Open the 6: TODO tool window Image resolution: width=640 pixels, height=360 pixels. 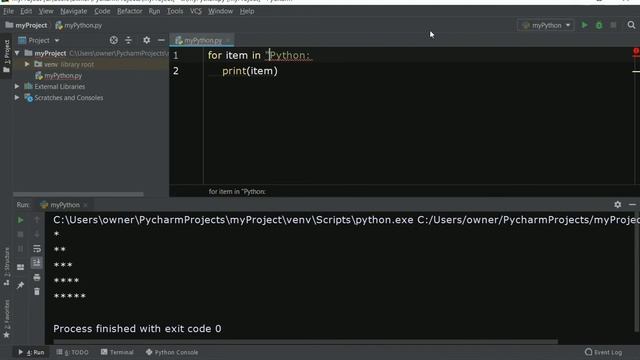(x=72, y=352)
